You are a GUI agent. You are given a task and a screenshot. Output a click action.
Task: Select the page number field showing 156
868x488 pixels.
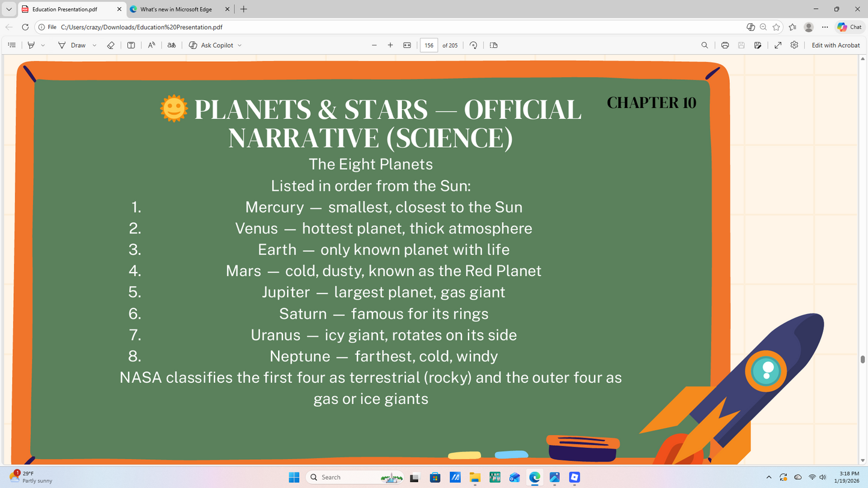coord(429,45)
